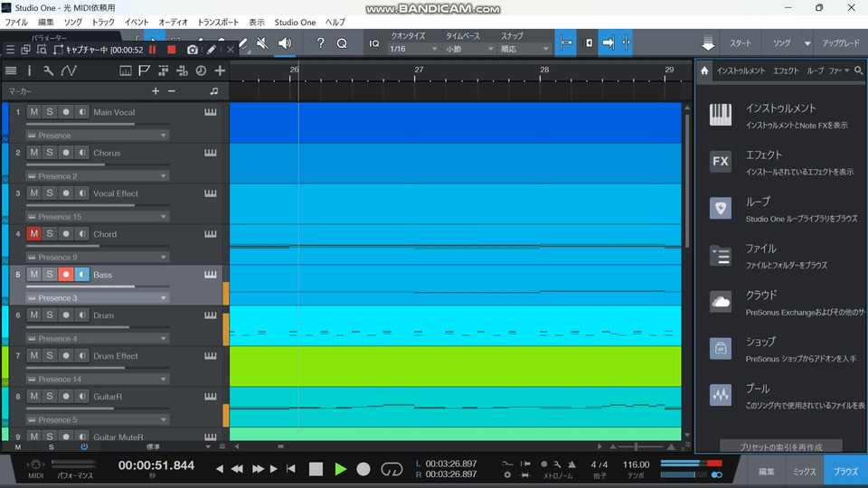
Task: Show automation with the curve icon
Action: point(69,70)
